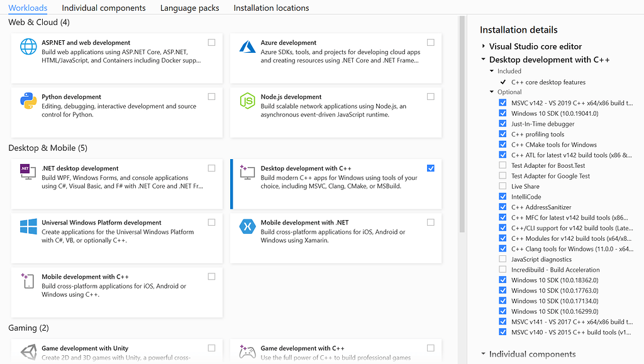The width and height of the screenshot is (644, 364).
Task: Expand Visual Studio core editor details
Action: 484,47
